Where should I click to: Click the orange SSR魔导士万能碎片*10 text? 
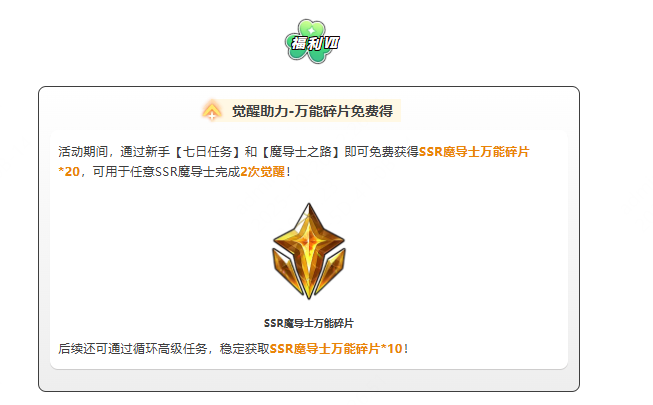[x=336, y=349]
